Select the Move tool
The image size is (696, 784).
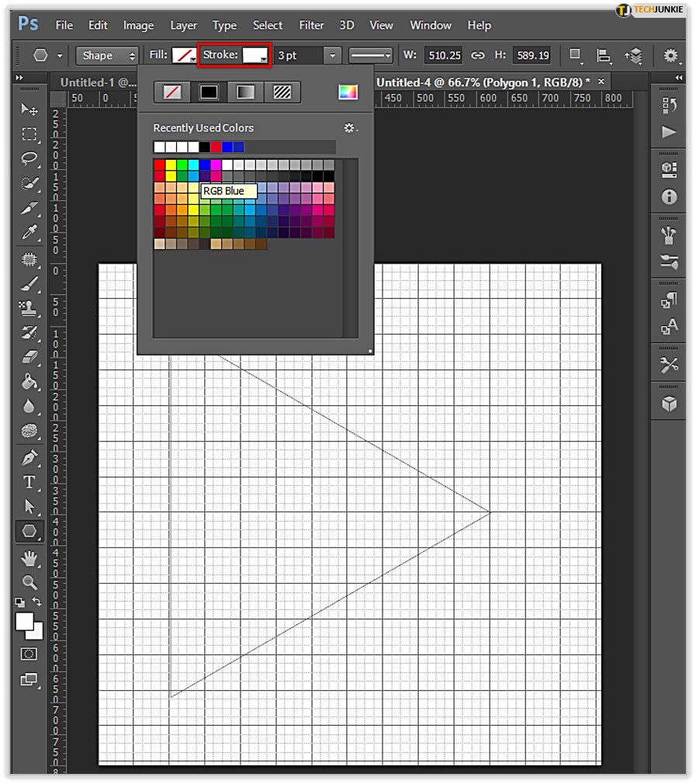tap(29, 109)
